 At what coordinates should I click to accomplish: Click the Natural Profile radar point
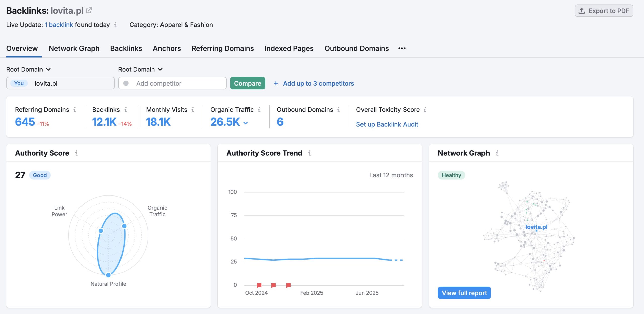tap(108, 275)
